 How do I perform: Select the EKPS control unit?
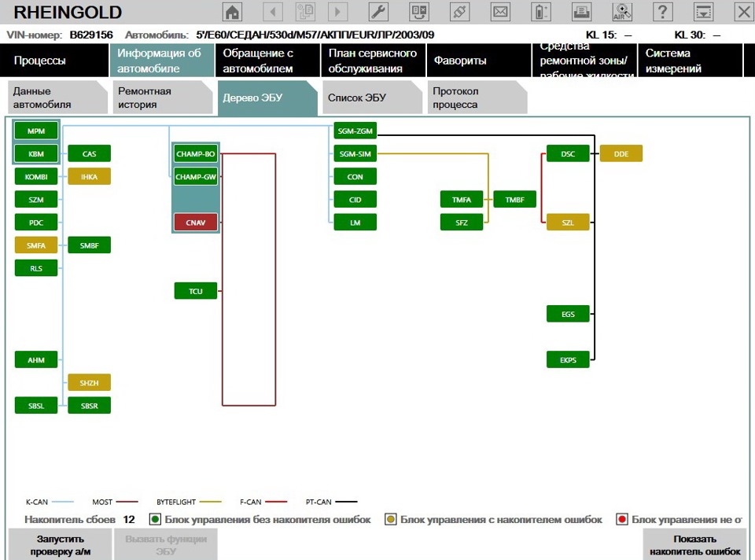[568, 359]
